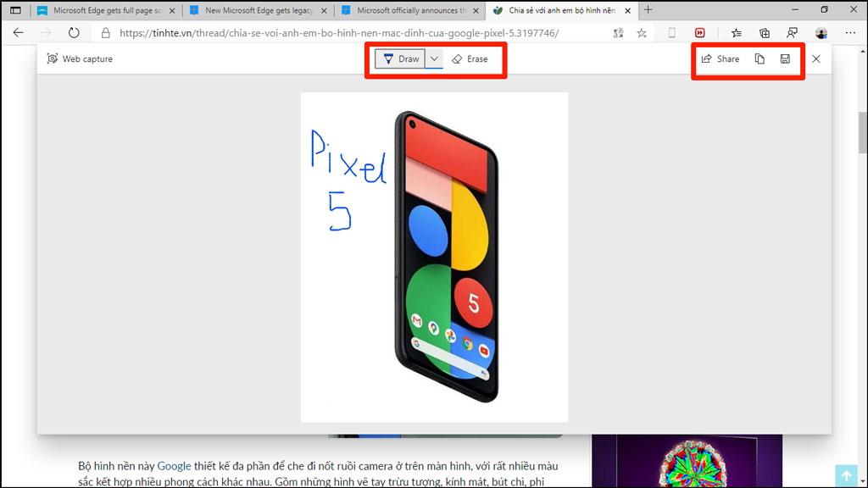Copy the capture to clipboard

pyautogui.click(x=759, y=58)
